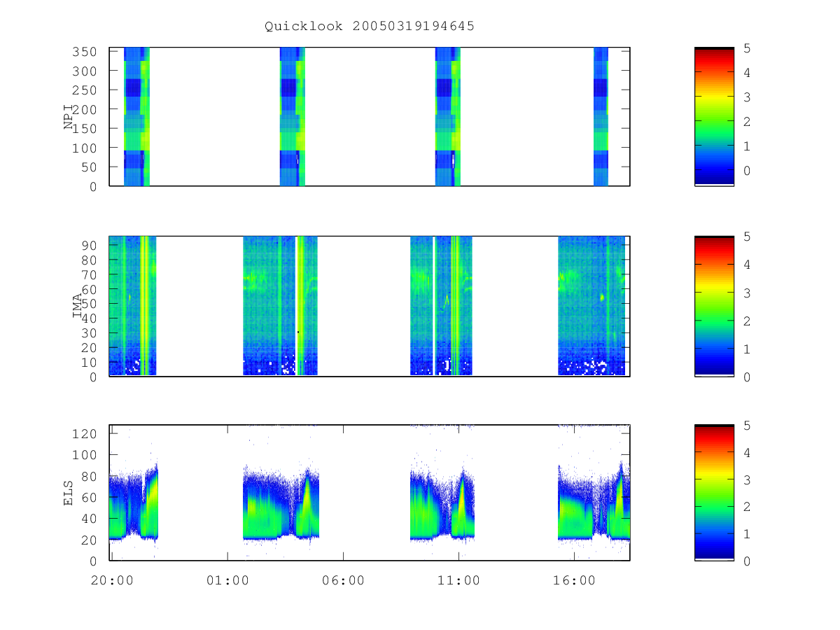Image resolution: width=840 pixels, height=630 pixels.
Task: Click the 06:00 time axis label
Action: pyautogui.click(x=343, y=580)
